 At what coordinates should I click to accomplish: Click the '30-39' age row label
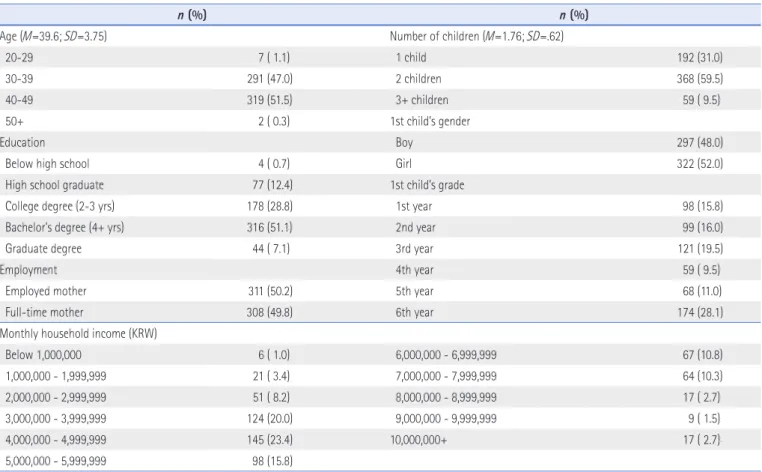tap(19, 79)
